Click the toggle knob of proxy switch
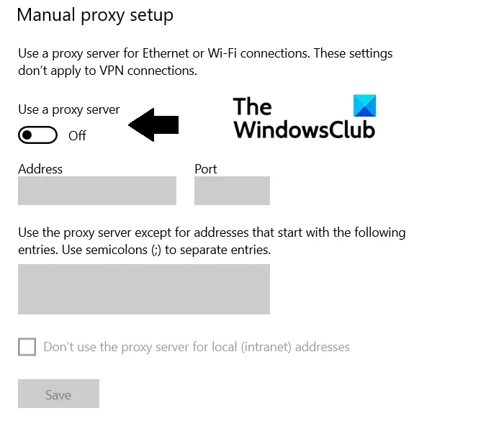The height and width of the screenshot is (421, 504). [27, 135]
